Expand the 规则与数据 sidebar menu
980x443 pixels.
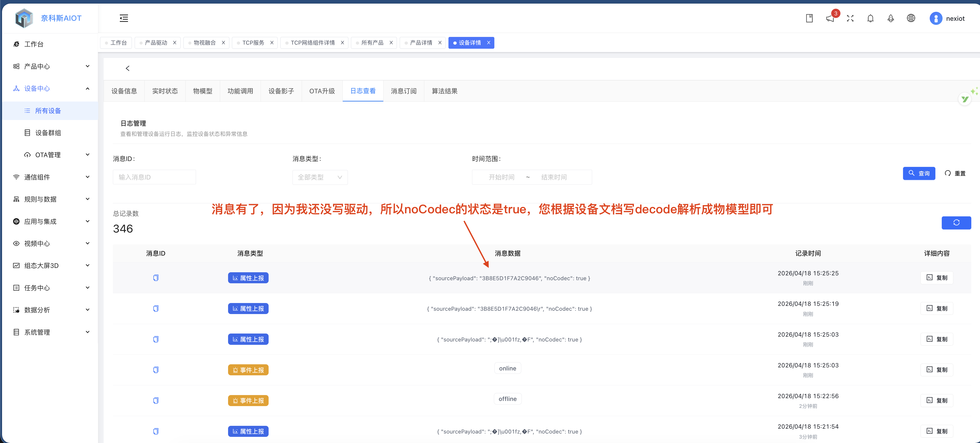(50, 199)
